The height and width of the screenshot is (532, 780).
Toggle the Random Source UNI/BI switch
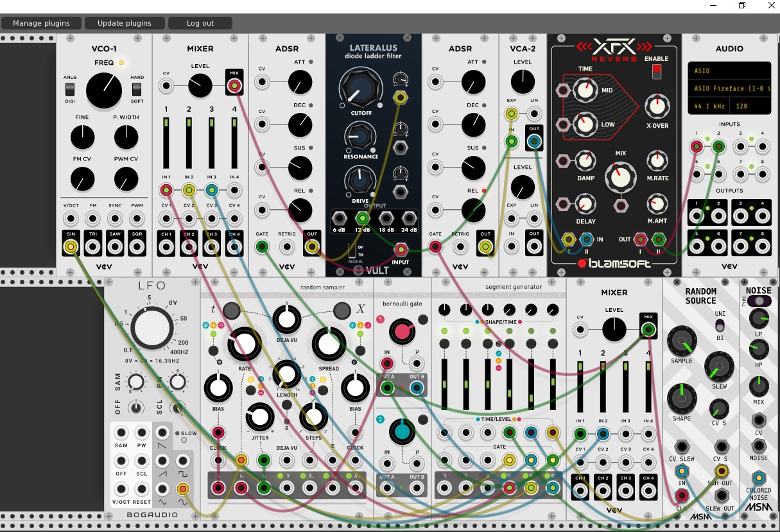[x=720, y=325]
